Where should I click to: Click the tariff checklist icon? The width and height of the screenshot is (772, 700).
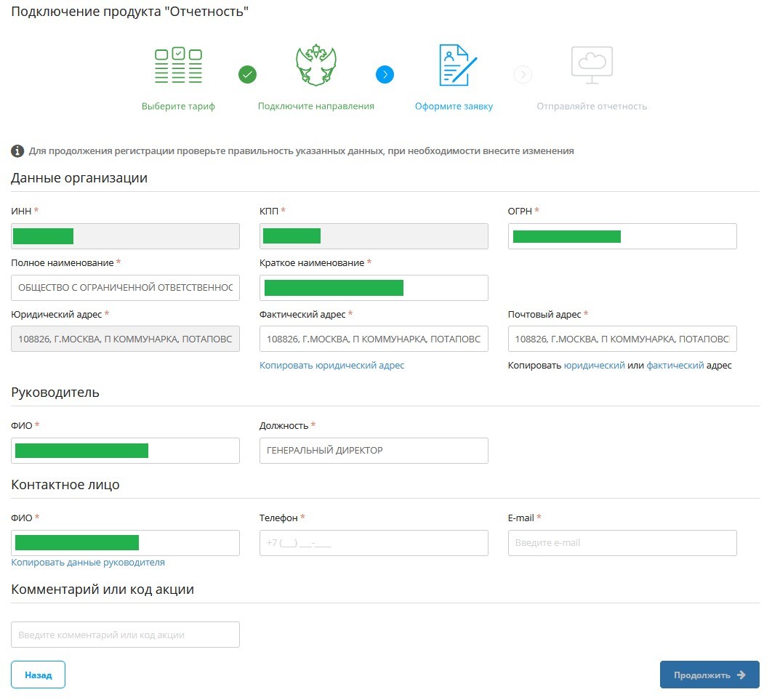coord(178,66)
